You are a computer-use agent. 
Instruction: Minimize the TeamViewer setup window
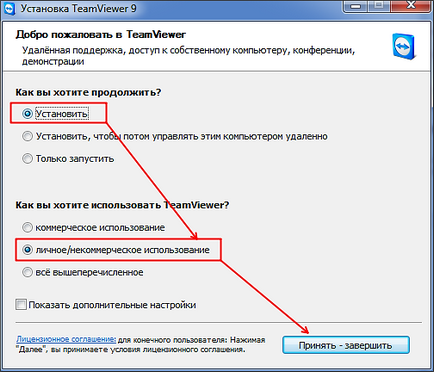pos(357,6)
